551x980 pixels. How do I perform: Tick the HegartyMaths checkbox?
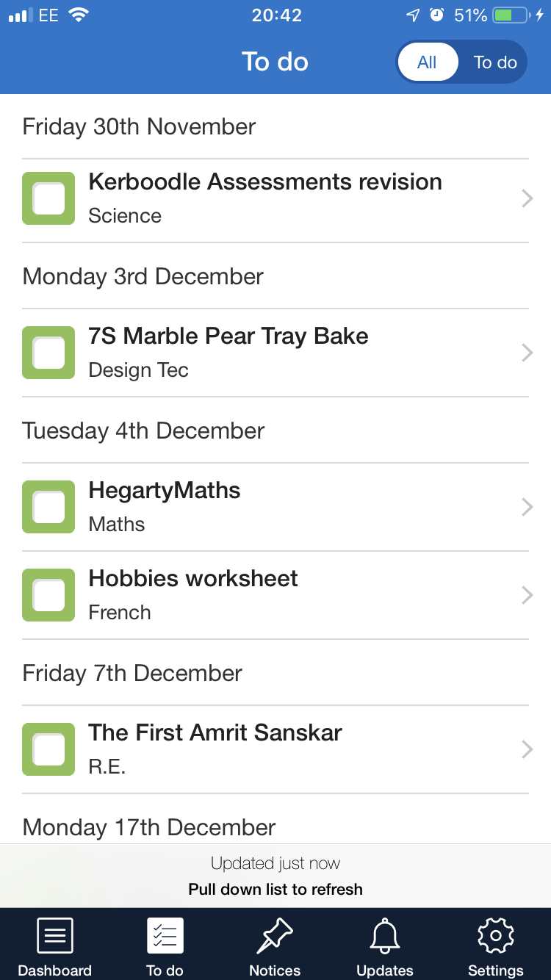[x=48, y=507]
